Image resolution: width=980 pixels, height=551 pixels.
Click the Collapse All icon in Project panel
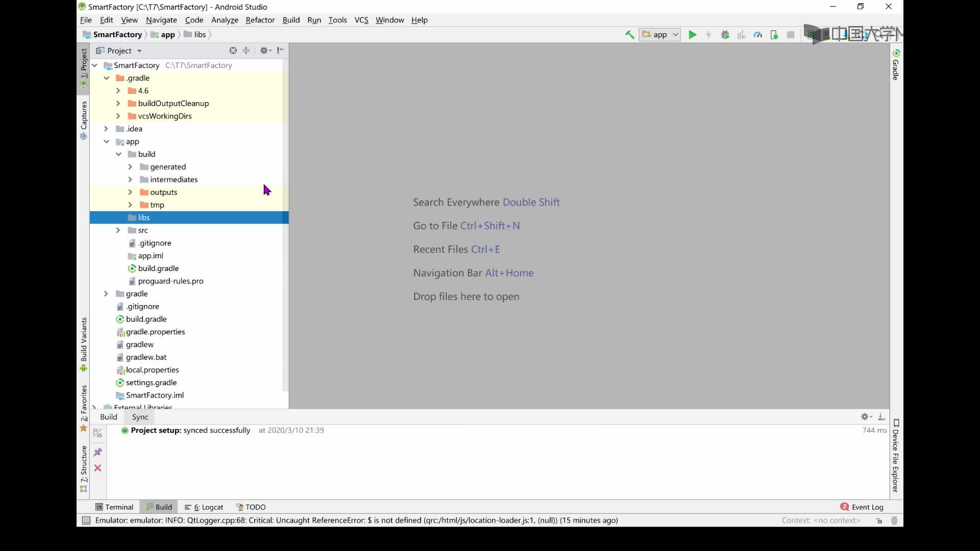click(x=246, y=51)
